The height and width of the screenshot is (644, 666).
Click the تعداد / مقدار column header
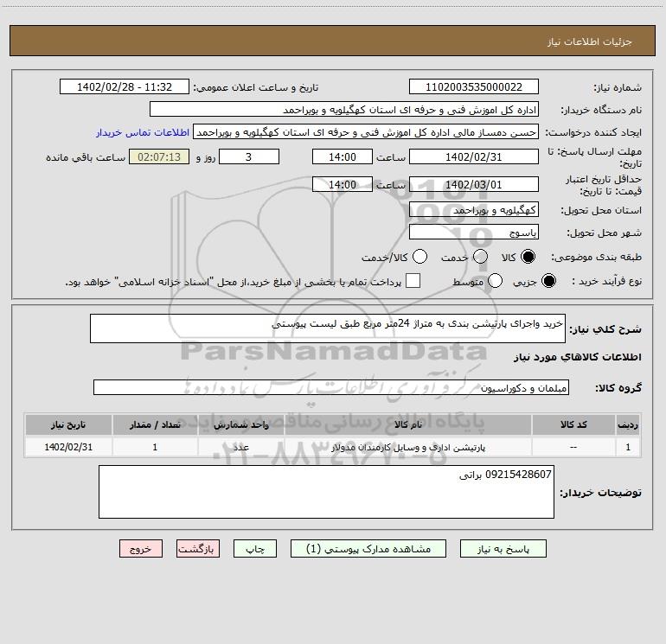coord(155,424)
